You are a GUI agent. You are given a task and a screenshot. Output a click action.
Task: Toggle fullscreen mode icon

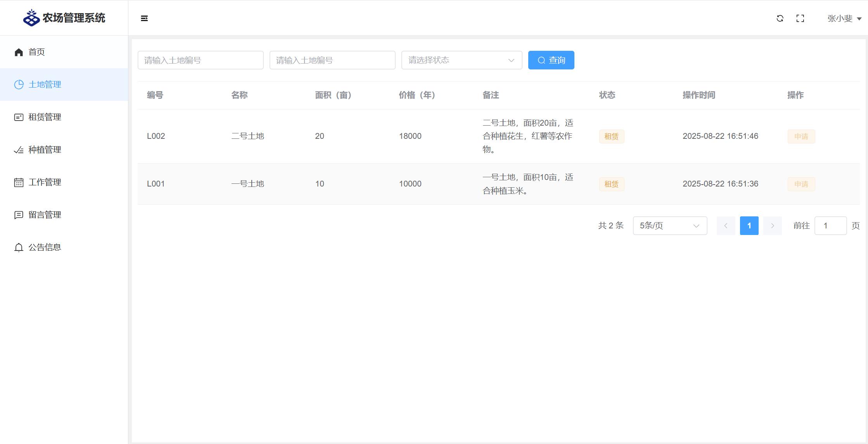point(800,18)
